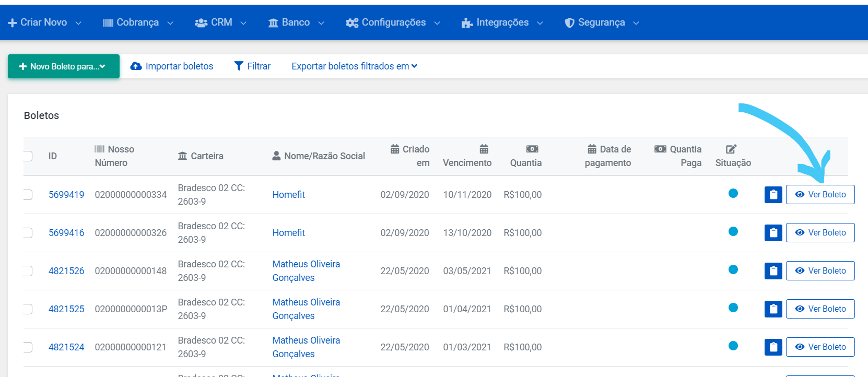The height and width of the screenshot is (377, 868).
Task: Click the blue status dot for boleto 4821524
Action: point(733,346)
